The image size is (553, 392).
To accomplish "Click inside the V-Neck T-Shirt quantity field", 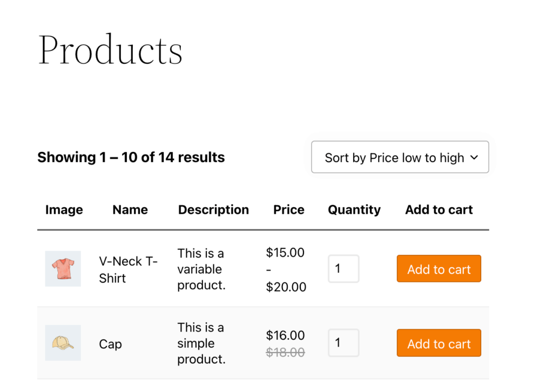I will click(x=343, y=268).
